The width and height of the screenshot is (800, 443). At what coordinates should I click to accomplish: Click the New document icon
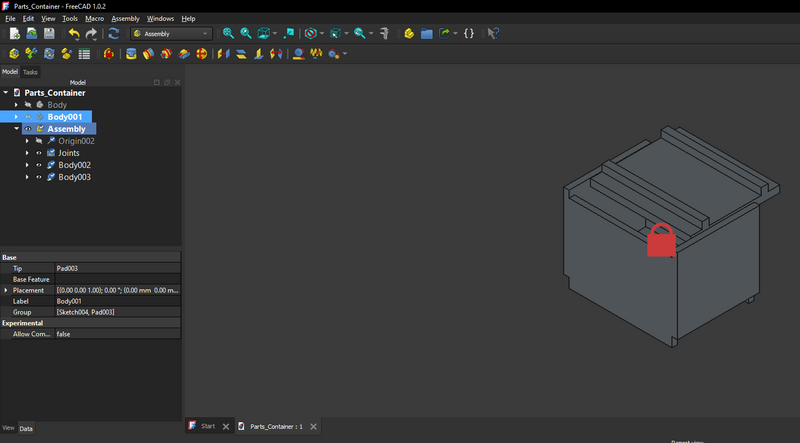(14, 33)
